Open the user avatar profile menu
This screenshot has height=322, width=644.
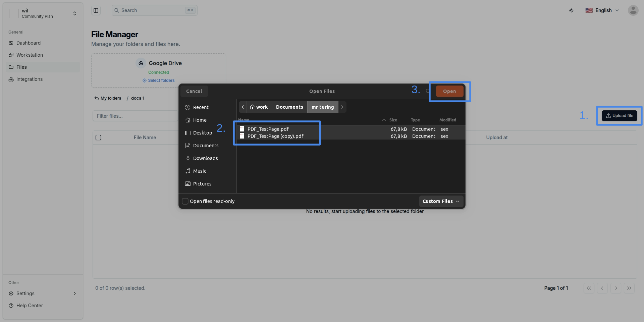coord(633,10)
